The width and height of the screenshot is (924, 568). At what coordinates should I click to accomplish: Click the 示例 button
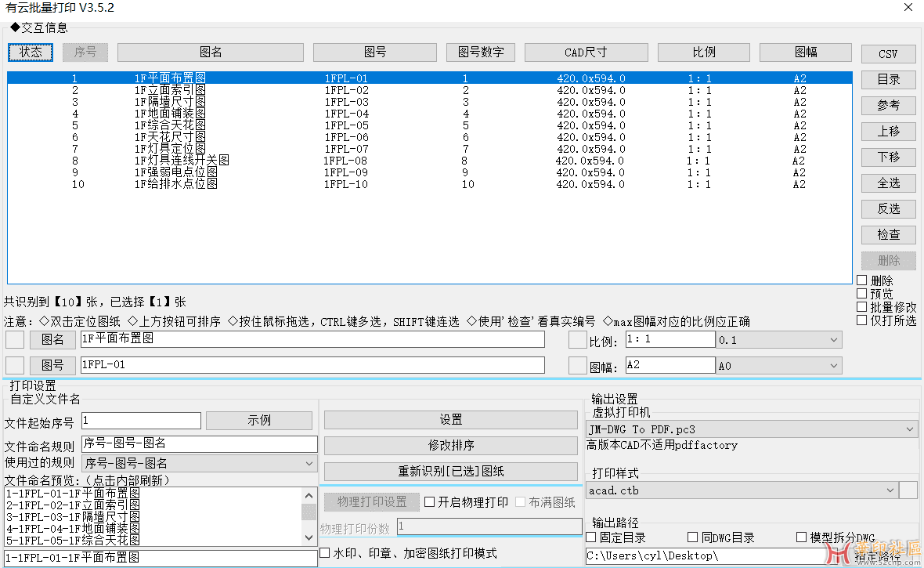coord(259,421)
